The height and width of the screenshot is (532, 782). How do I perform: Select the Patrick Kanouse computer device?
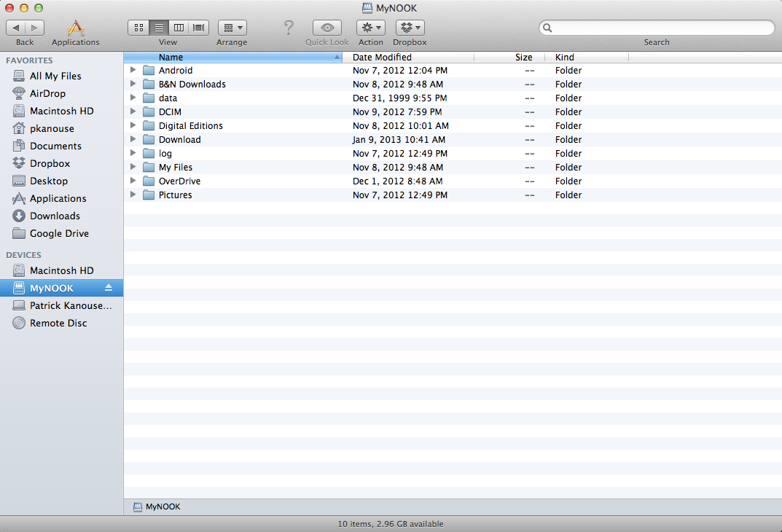[62, 305]
